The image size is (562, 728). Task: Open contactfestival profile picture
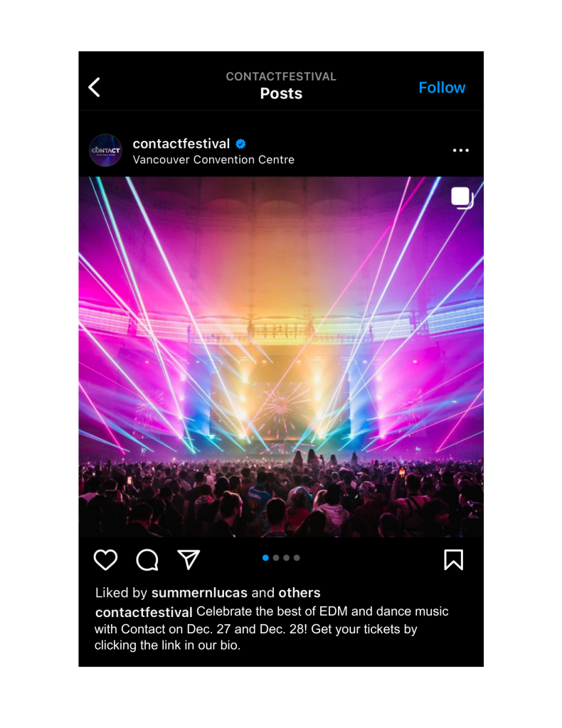106,150
